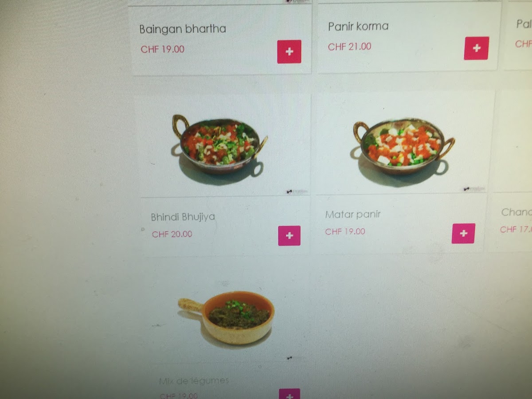The width and height of the screenshot is (532, 399).
Task: Select the Matar panir item name
Action: click(353, 215)
